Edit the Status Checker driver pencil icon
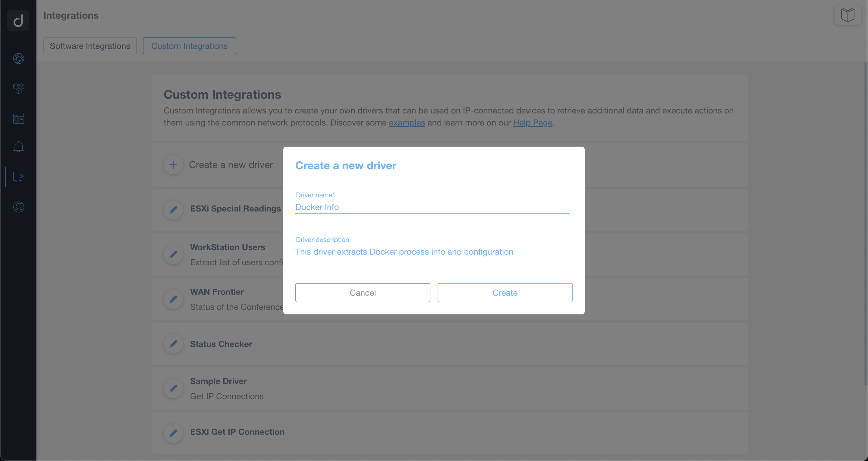Viewport: 868px width, 461px height. 173,344
